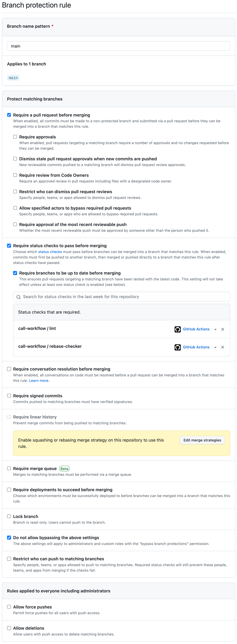Click the Beta badge next to Require merge queue
Screen dimensions: 237x644
click(64, 468)
